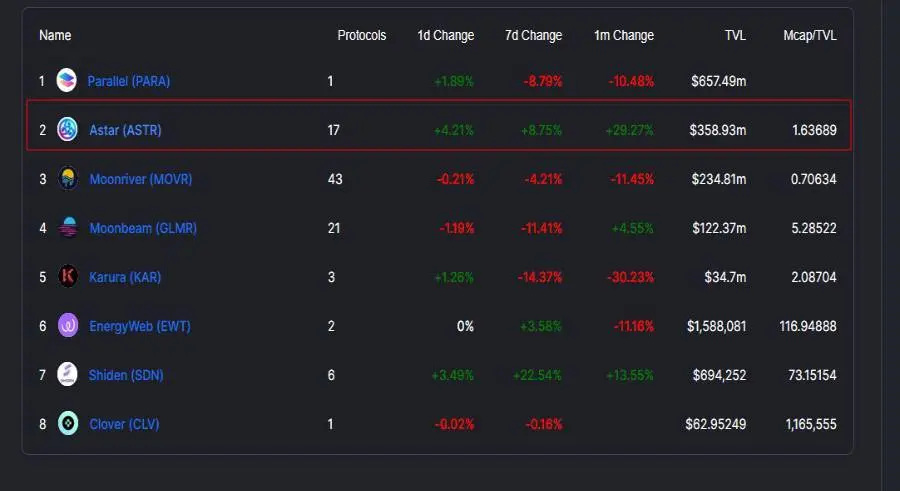Select Astar TVL value $358.93m
The height and width of the screenshot is (491, 900).
point(717,130)
